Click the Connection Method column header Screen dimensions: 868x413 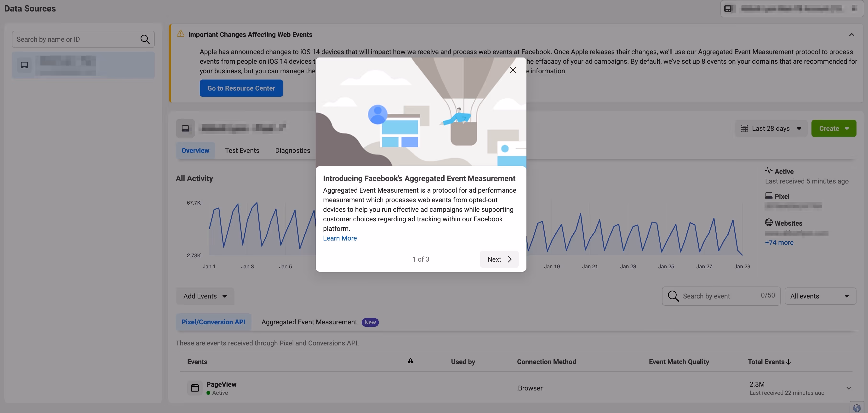click(x=547, y=362)
